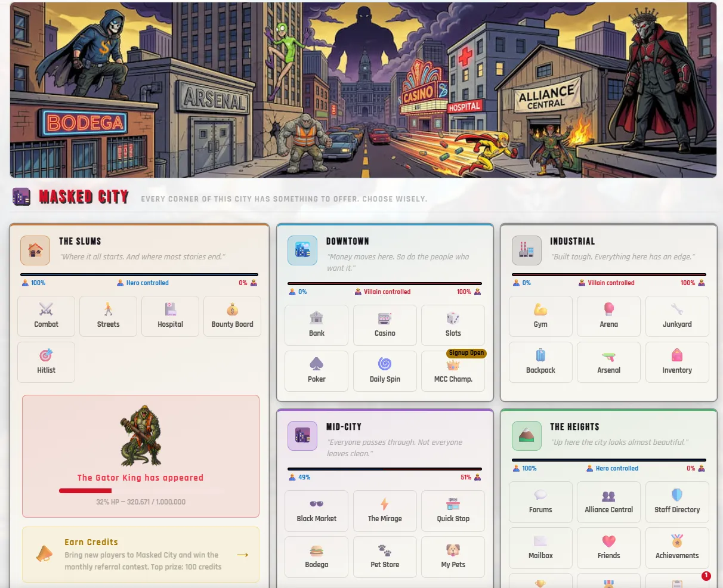Click Hero controlled label in The Heights

click(613, 469)
